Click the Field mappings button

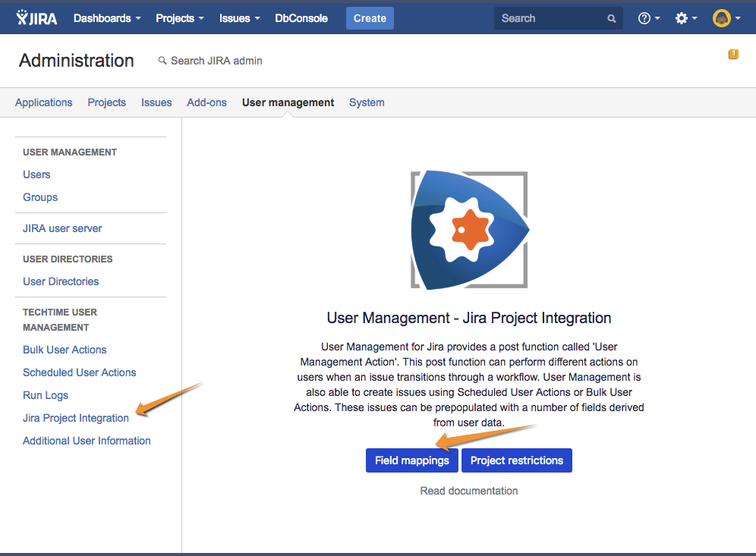[411, 460]
